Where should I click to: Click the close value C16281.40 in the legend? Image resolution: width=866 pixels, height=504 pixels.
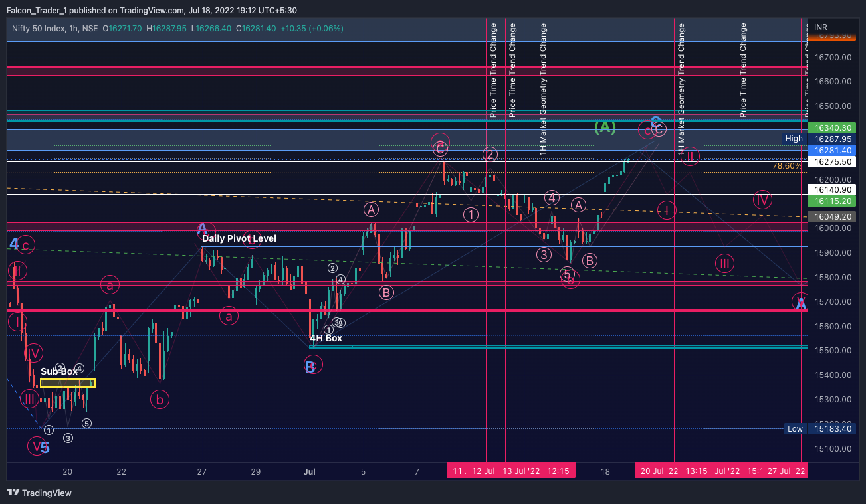point(256,29)
